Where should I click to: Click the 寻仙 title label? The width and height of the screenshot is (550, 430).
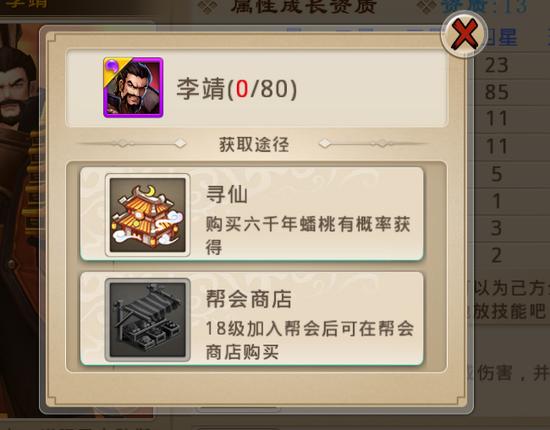pos(227,194)
